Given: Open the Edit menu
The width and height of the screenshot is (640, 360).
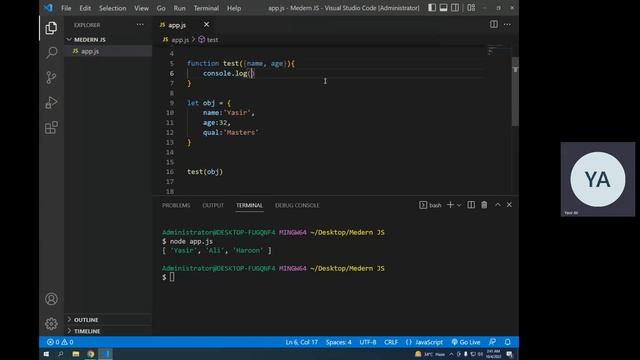Looking at the screenshot, I should [x=85, y=8].
